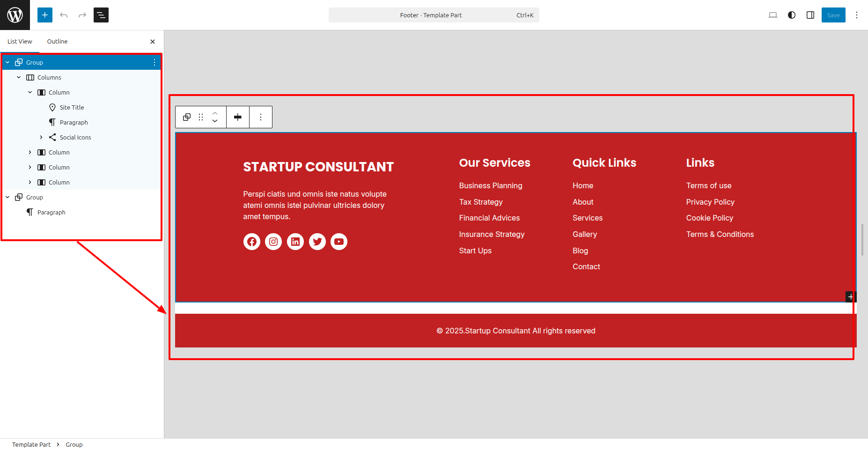Expand the Social Icons tree item
868x450 pixels.
(x=41, y=137)
